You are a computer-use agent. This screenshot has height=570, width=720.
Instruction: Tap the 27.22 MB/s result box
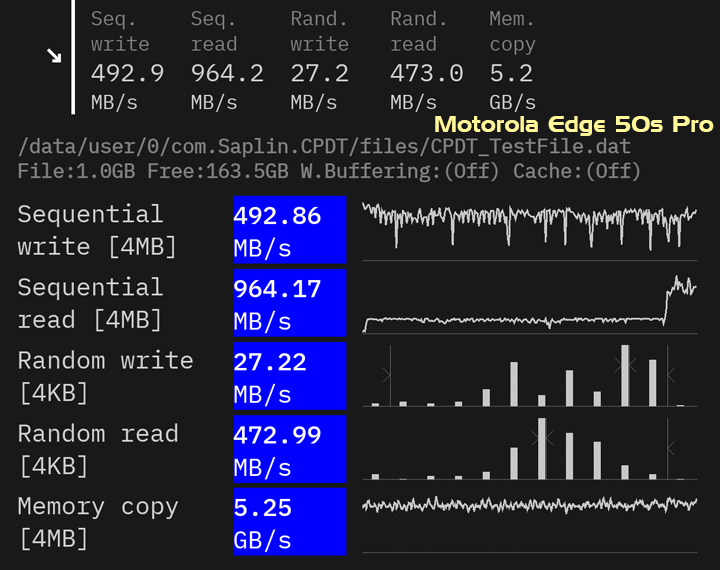click(x=290, y=376)
